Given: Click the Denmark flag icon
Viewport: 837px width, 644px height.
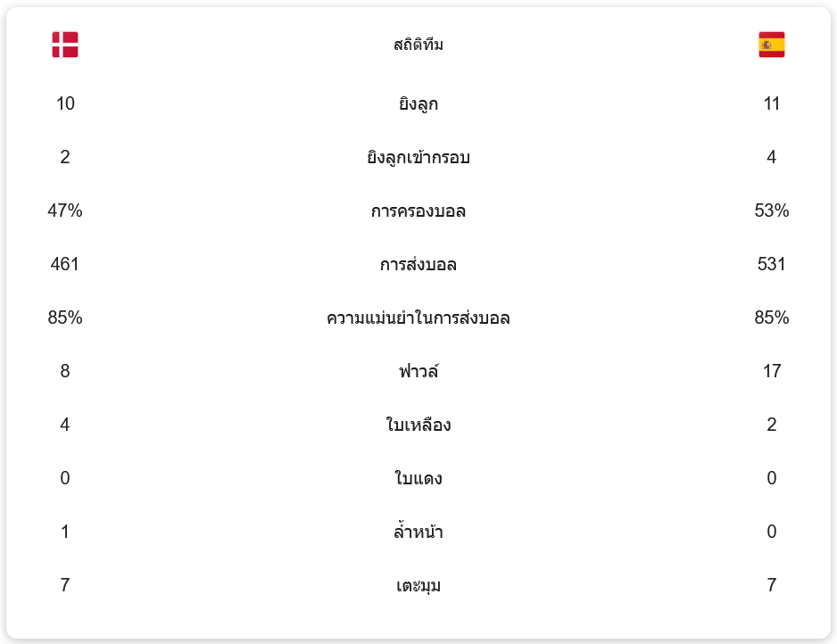Looking at the screenshot, I should click(65, 45).
